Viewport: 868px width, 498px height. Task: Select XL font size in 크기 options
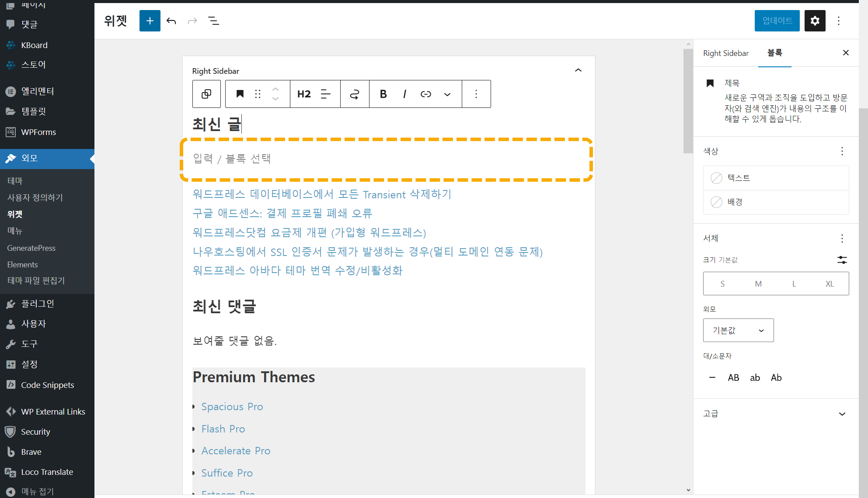coord(829,283)
